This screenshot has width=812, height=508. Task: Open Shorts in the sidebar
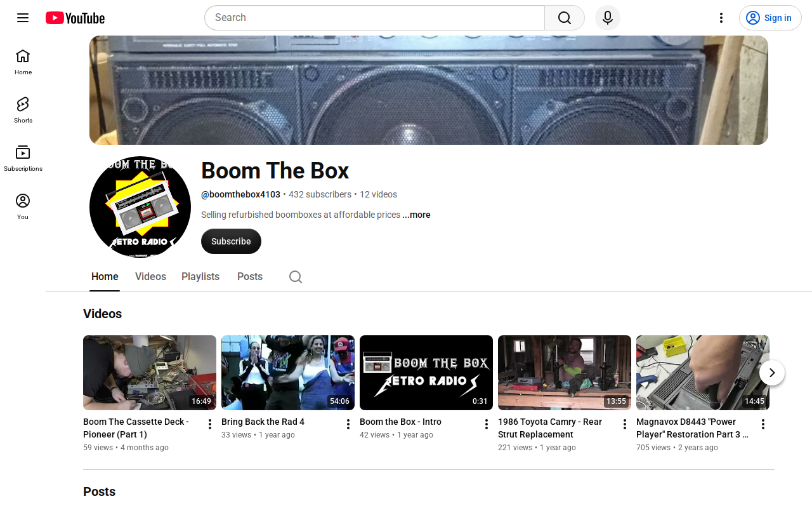23,110
